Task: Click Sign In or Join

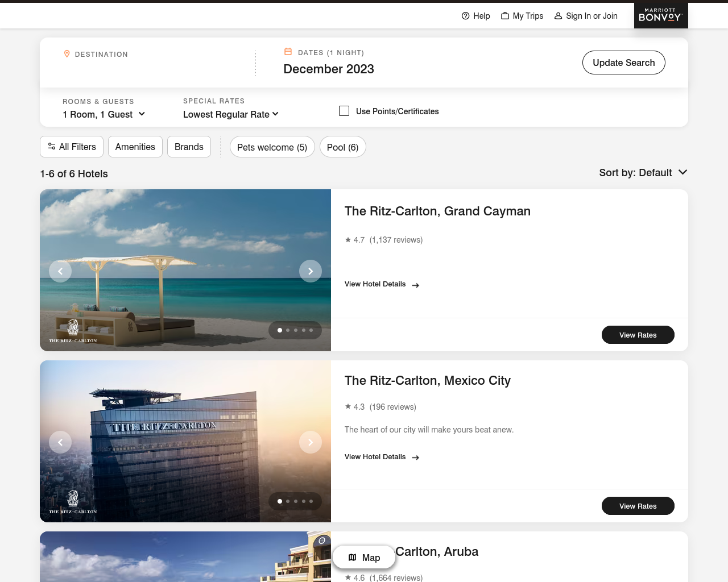Action: click(586, 16)
